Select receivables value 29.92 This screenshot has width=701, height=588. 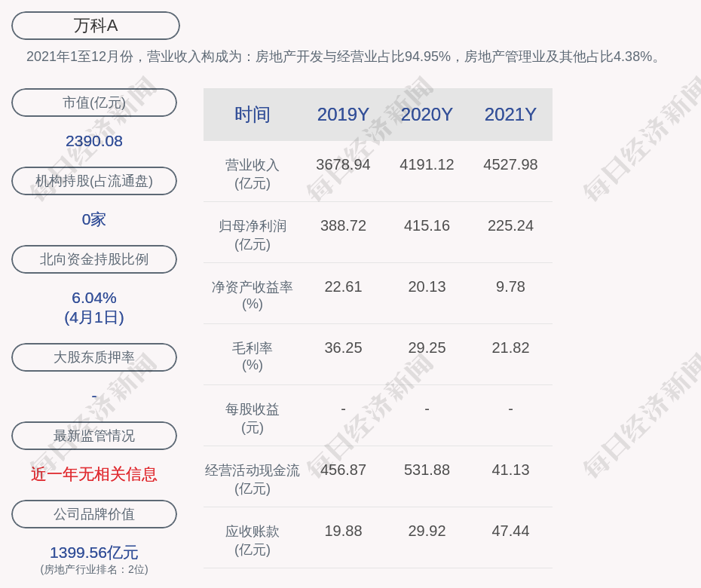[427, 531]
